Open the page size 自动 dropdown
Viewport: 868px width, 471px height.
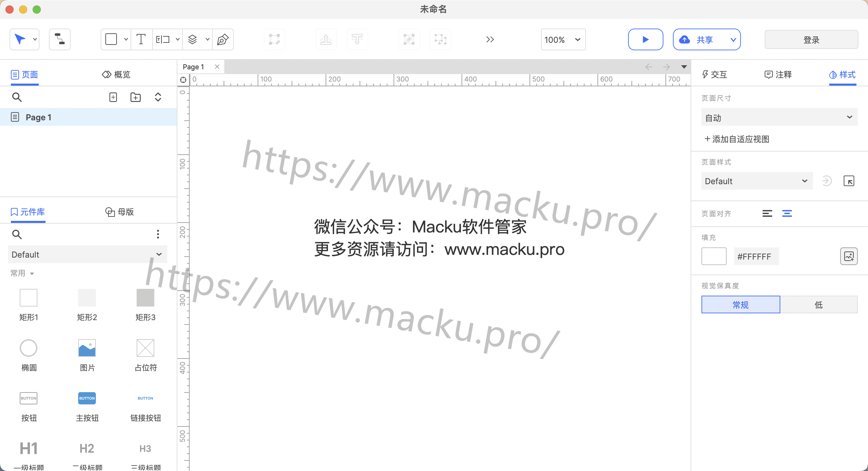[x=779, y=117]
